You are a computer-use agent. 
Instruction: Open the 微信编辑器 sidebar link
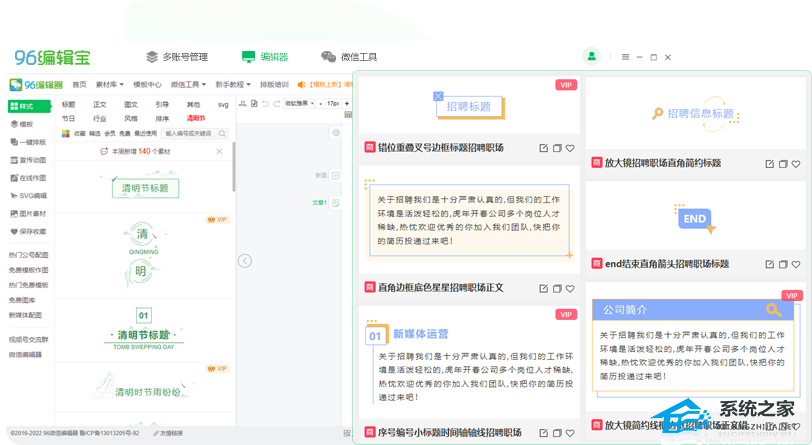click(25, 354)
